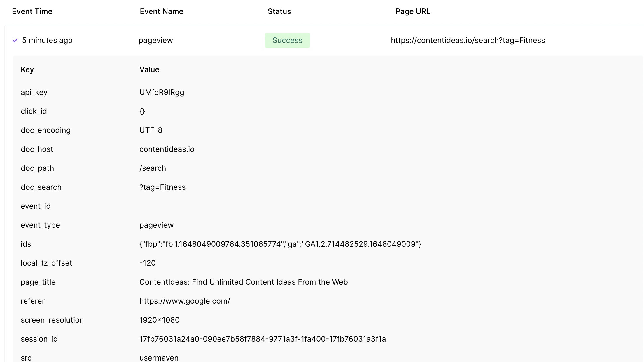Click the Status column header

point(279,11)
